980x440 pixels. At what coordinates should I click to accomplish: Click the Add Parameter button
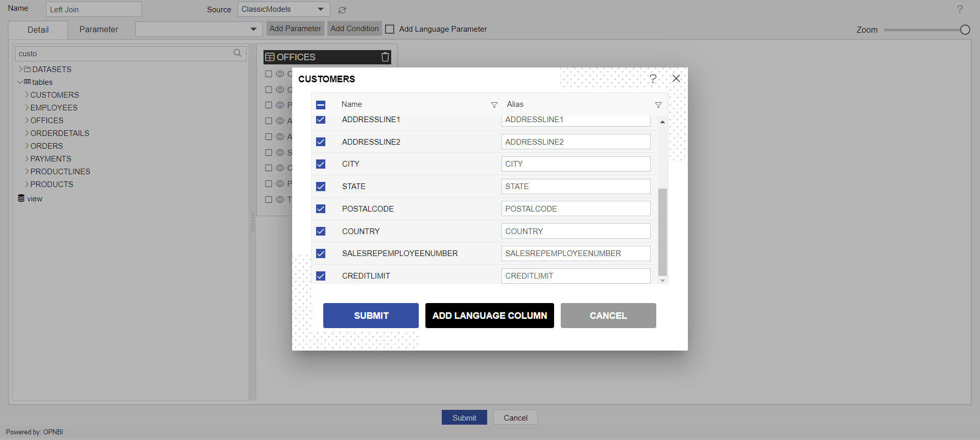point(295,29)
